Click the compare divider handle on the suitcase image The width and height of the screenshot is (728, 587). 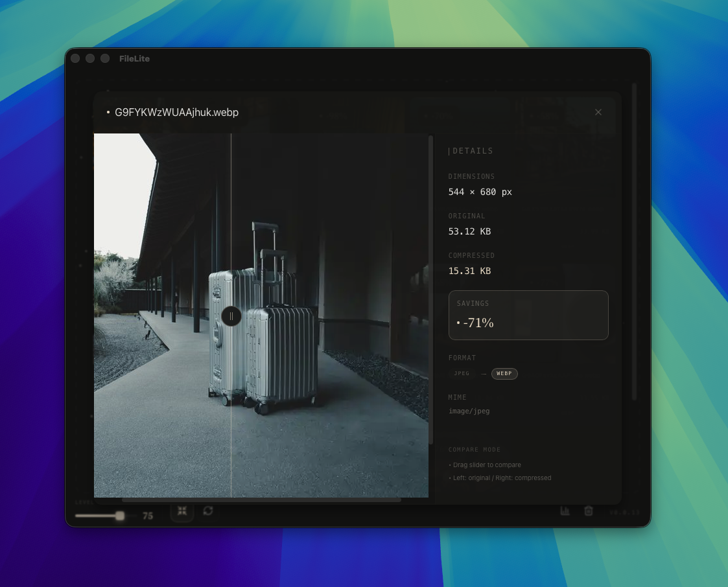coord(231,316)
